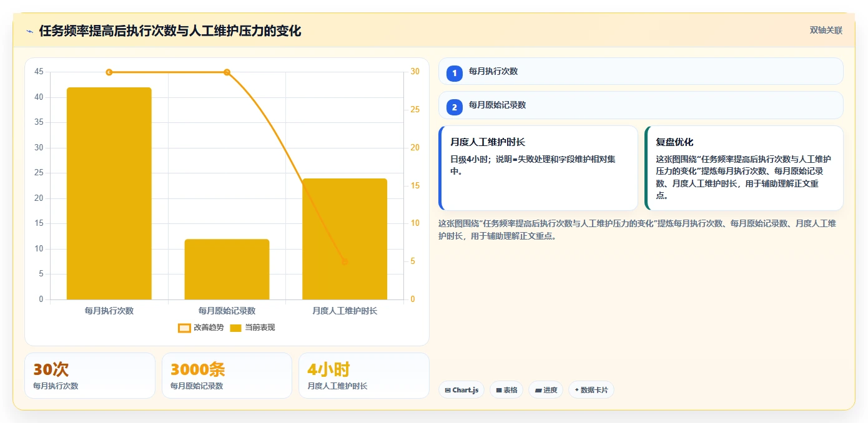Image resolution: width=868 pixels, height=423 pixels.
Task: Click the chart title 任务频率提高后执行次数与人工维护压力的变化
Action: 170,31
